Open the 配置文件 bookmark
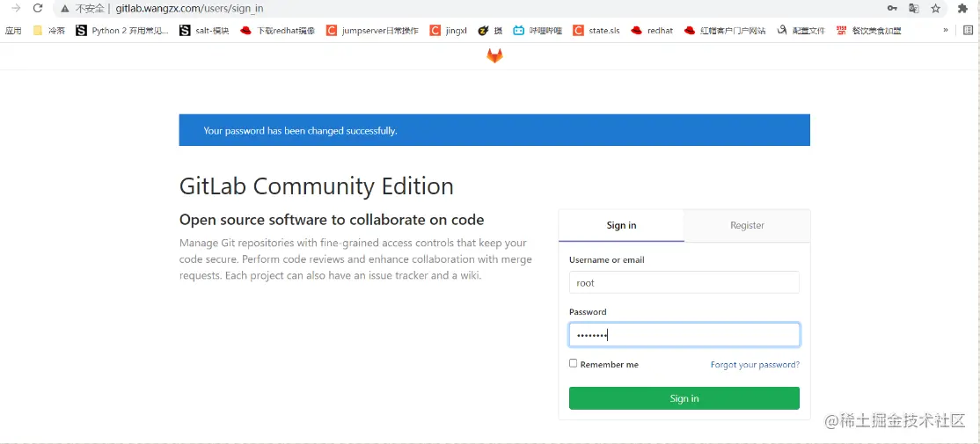980x444 pixels. (801, 30)
